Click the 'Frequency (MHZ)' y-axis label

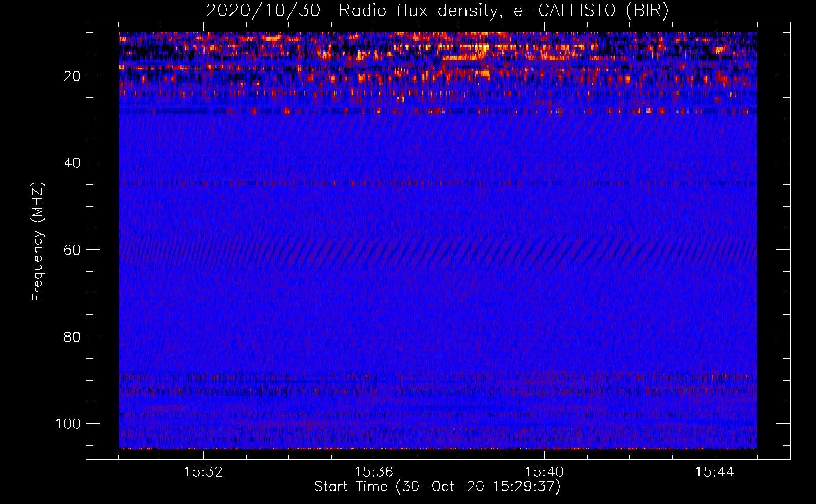pos(38,242)
